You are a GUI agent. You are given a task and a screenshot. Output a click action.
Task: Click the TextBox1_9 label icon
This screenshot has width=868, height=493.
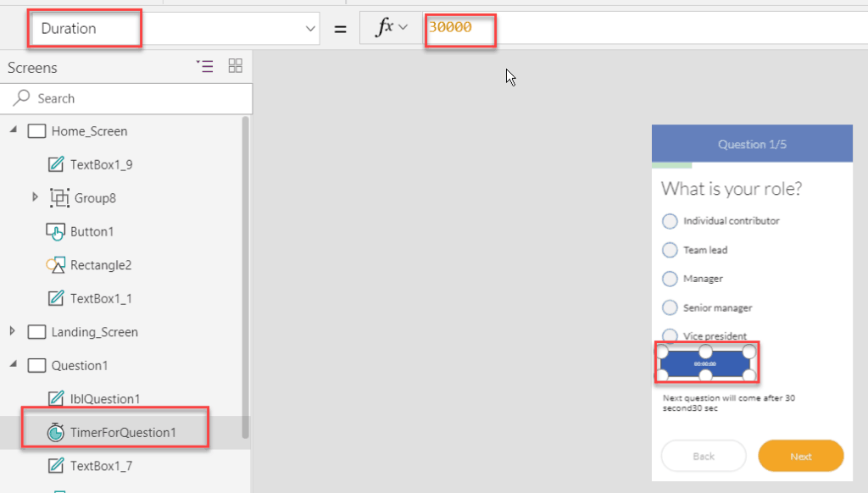[56, 164]
